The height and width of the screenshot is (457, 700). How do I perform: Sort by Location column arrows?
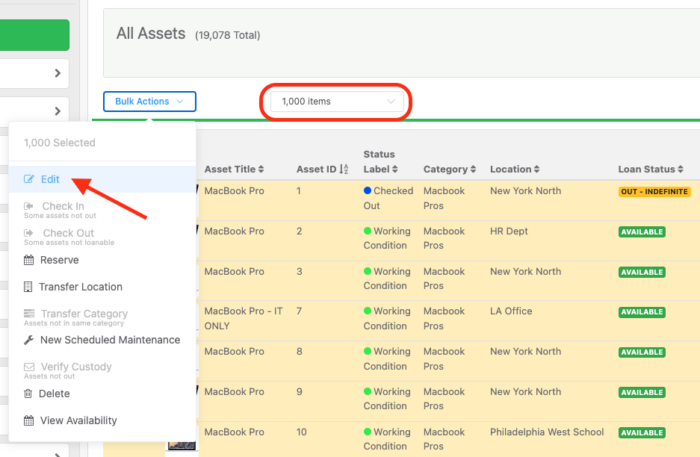click(537, 169)
